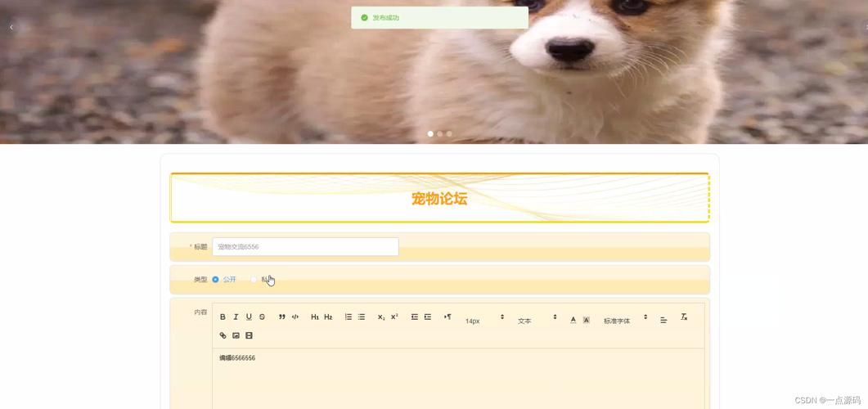Clear text formatting

(684, 317)
